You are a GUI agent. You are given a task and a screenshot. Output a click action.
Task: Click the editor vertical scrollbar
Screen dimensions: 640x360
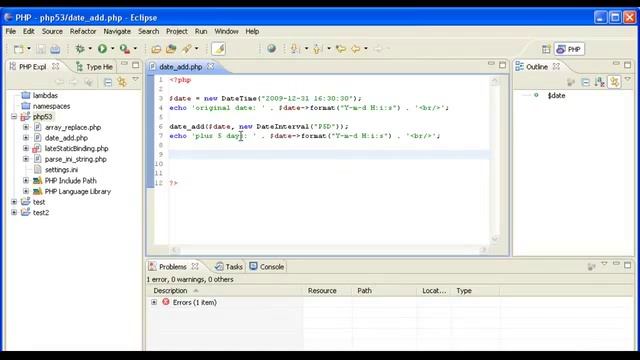pos(495,160)
